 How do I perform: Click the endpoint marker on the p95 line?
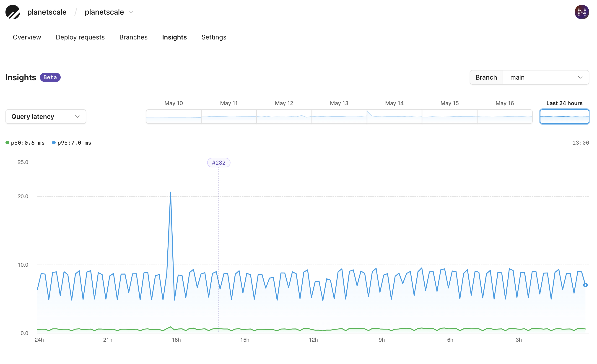pyautogui.click(x=585, y=285)
